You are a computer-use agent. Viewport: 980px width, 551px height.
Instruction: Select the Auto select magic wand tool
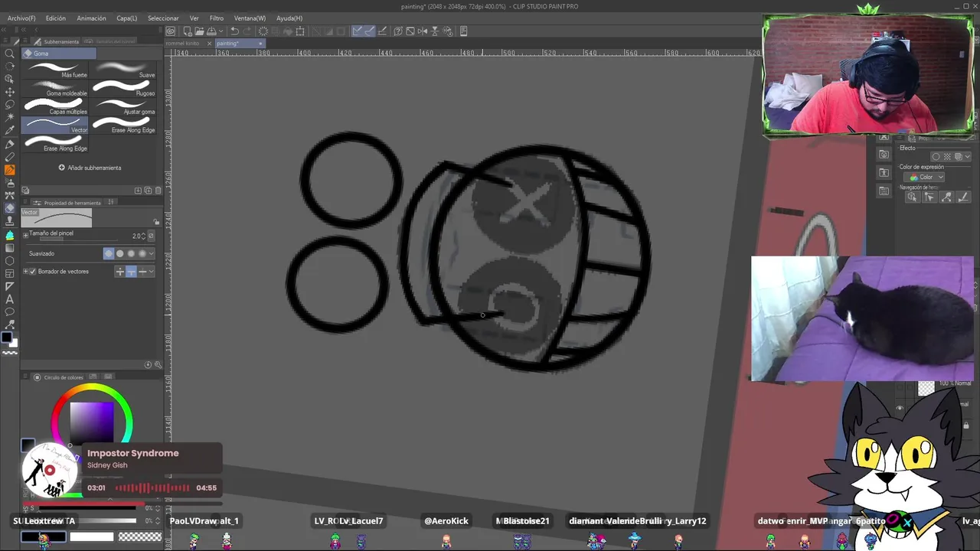click(10, 118)
